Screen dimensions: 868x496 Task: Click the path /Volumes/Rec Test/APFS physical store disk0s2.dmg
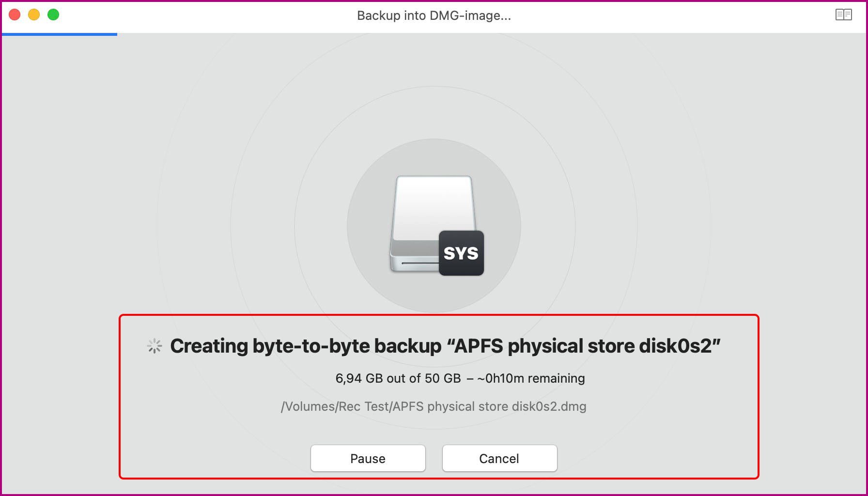point(434,406)
